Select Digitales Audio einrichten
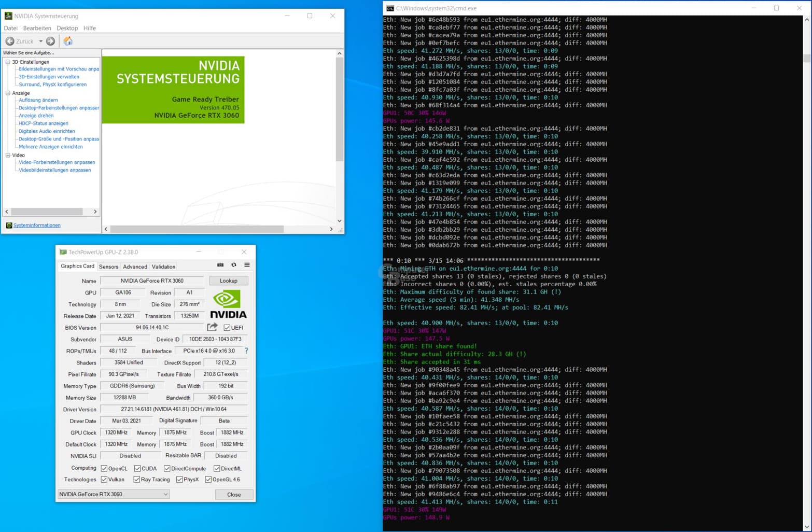The image size is (812, 532). tap(47, 131)
